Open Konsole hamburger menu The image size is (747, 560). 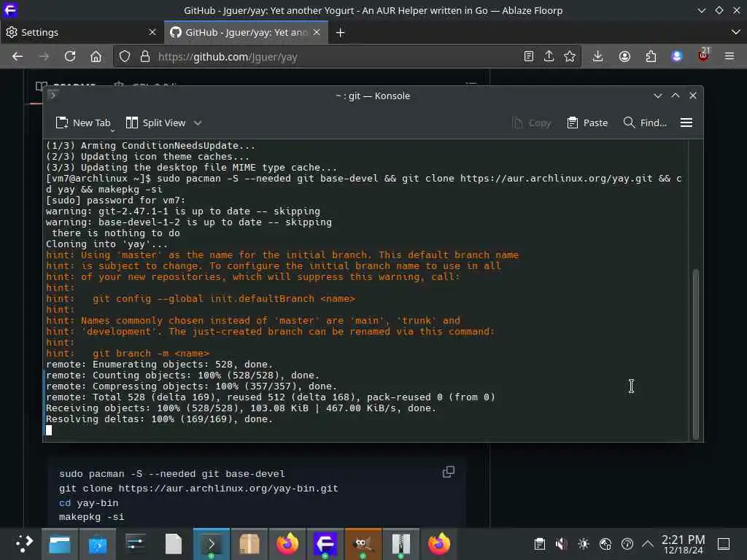[x=686, y=122]
